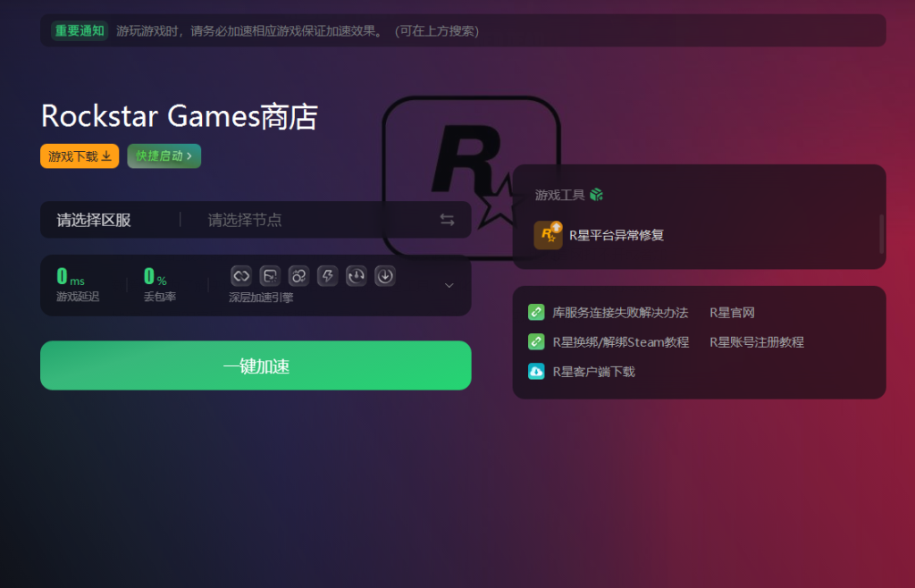The image size is (915, 588).
Task: Click the notice text starting with 游玩游戏时
Action: coord(298,31)
